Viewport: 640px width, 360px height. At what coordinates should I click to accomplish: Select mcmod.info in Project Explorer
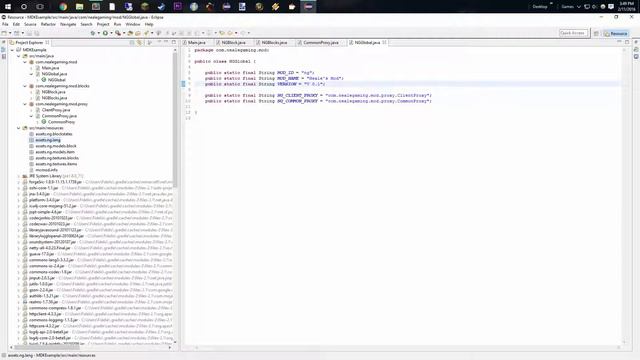click(x=46, y=170)
